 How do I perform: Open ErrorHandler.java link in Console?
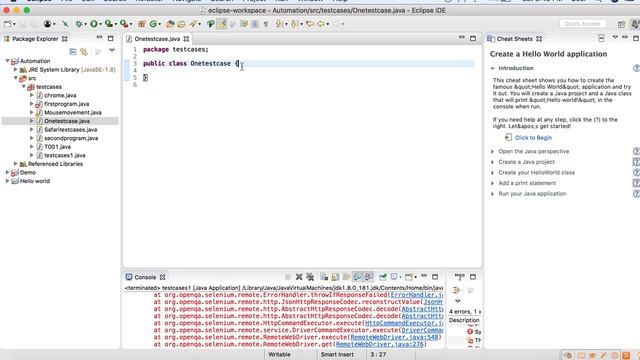tap(417, 295)
